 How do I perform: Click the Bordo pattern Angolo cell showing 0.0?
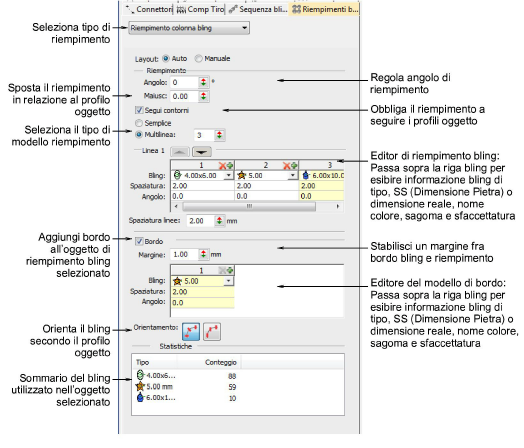click(x=203, y=302)
